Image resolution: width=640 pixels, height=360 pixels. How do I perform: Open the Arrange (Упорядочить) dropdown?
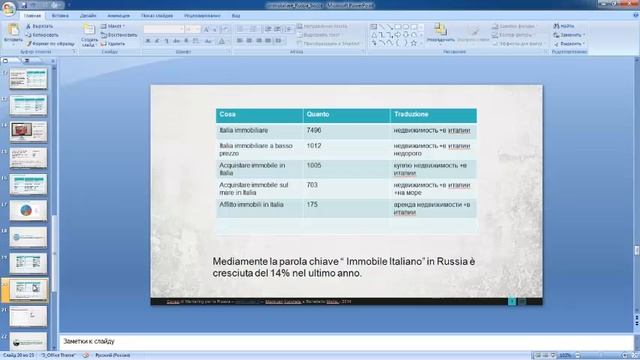[440, 34]
